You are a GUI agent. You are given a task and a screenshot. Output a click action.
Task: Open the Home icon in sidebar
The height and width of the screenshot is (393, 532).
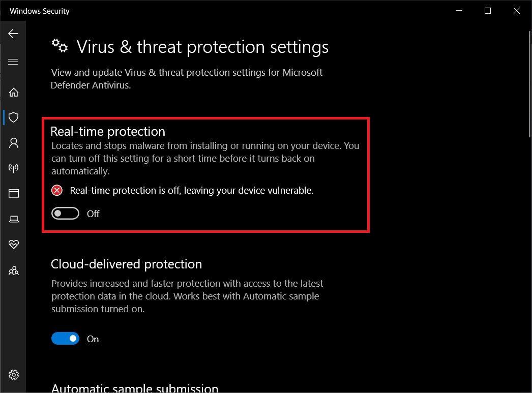point(14,92)
